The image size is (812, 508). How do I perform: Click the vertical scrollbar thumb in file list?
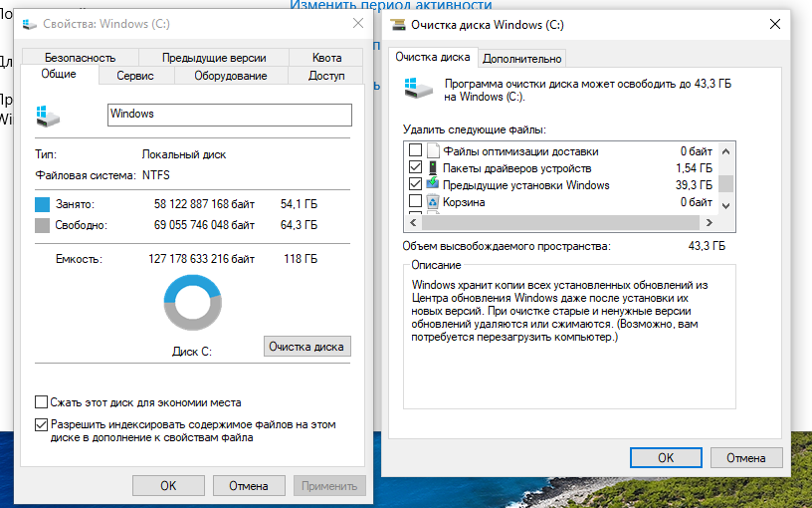(726, 183)
